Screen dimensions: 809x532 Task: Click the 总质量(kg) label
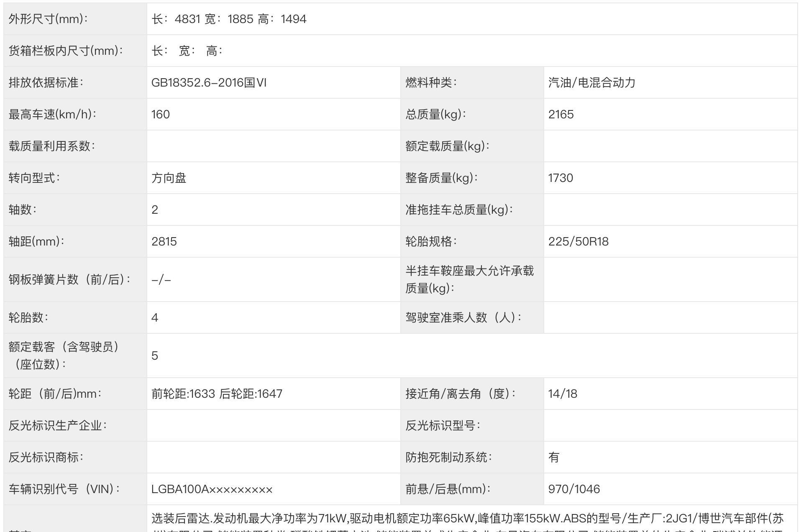click(x=435, y=115)
